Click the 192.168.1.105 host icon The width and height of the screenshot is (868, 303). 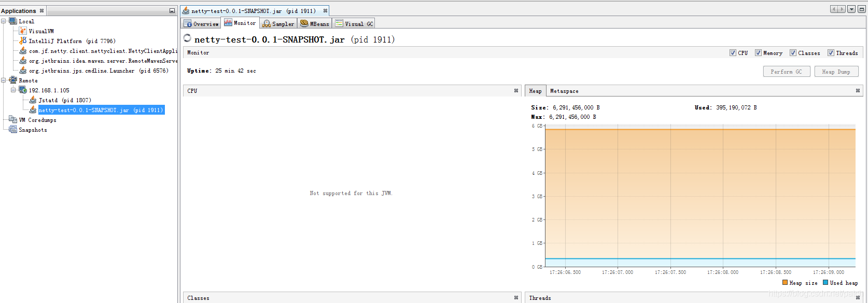click(23, 90)
